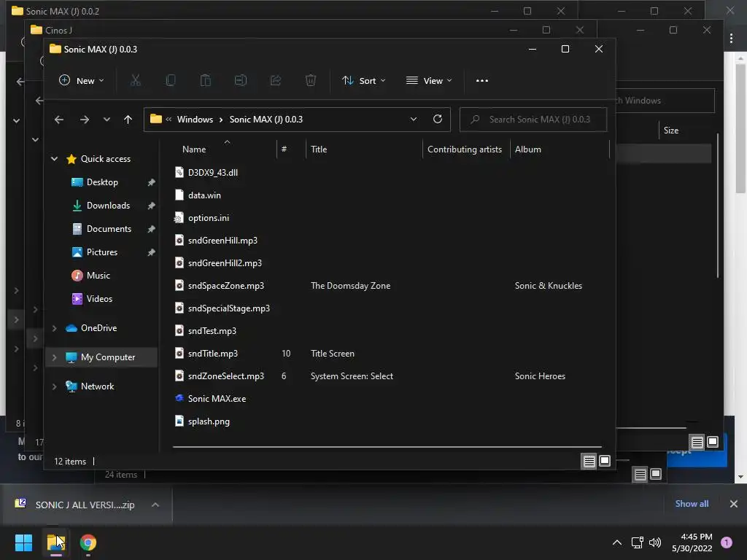This screenshot has width=747, height=560.
Task: Click the Copy icon in toolbar
Action: coord(171,80)
